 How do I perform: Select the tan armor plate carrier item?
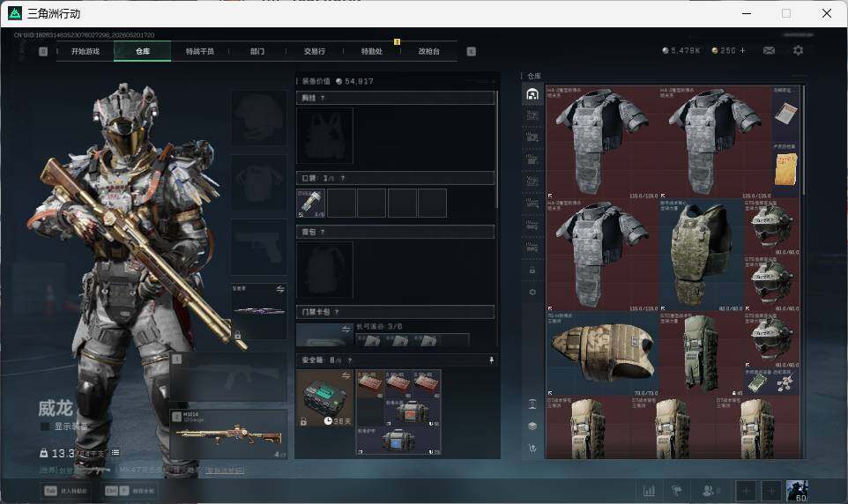(602, 353)
